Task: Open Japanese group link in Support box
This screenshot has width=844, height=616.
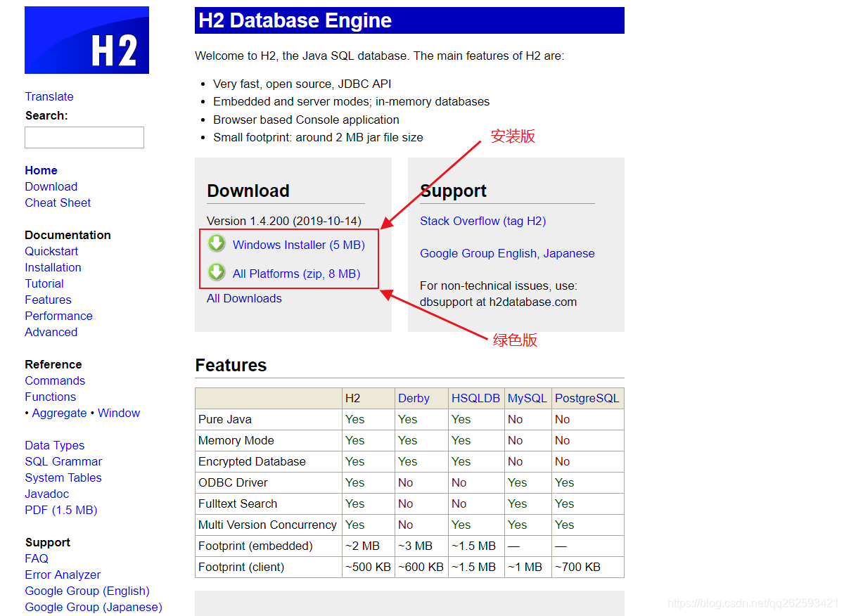Action: click(x=569, y=253)
